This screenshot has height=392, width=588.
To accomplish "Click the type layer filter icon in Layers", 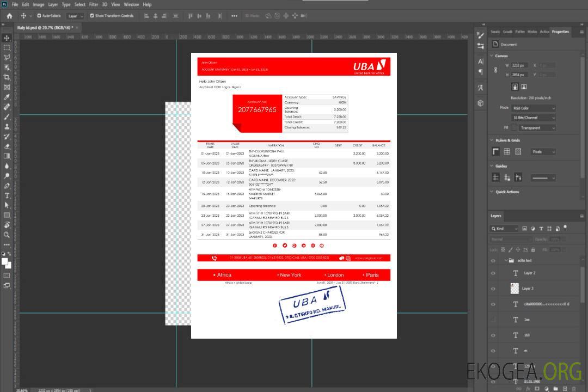I will (541, 229).
